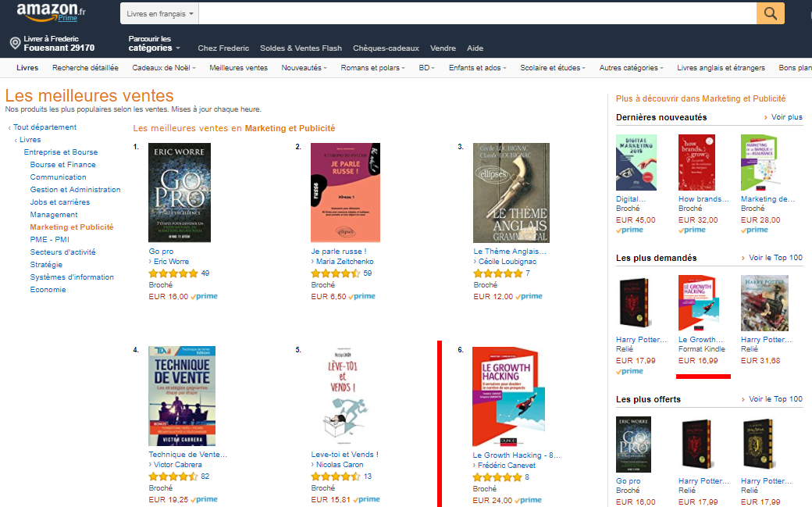Open 'Recherche détaillée' in the sub-navigation
Image resolution: width=812 pixels, height=507 pixels.
pos(85,67)
